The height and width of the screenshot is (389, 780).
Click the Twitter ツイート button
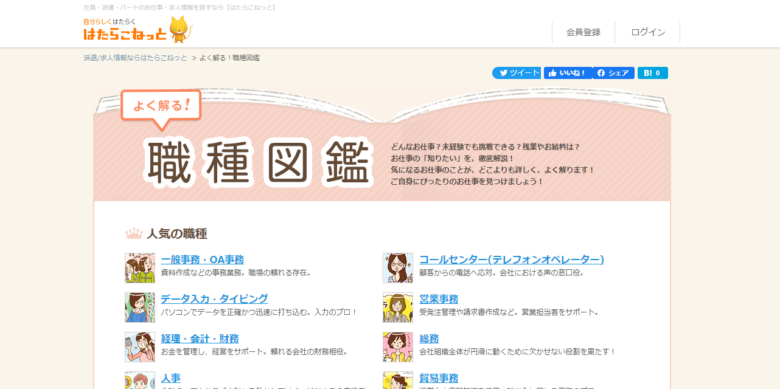516,73
